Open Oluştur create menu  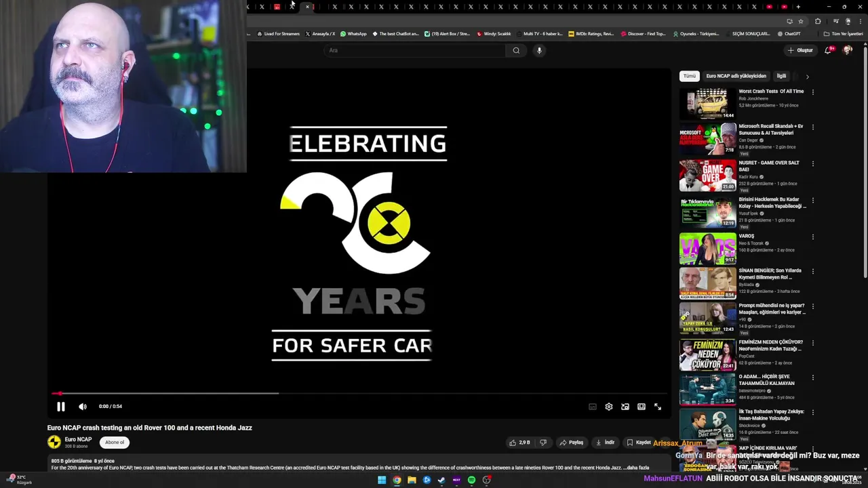(x=800, y=50)
